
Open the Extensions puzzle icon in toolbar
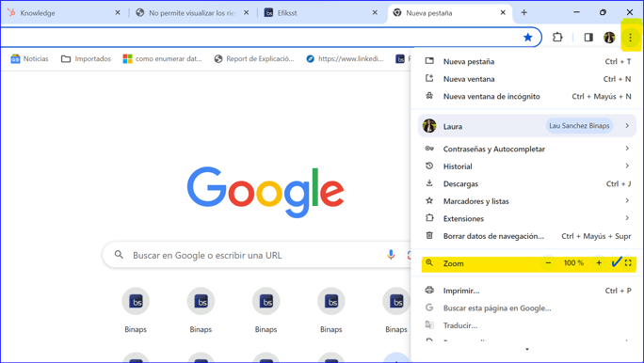point(557,38)
